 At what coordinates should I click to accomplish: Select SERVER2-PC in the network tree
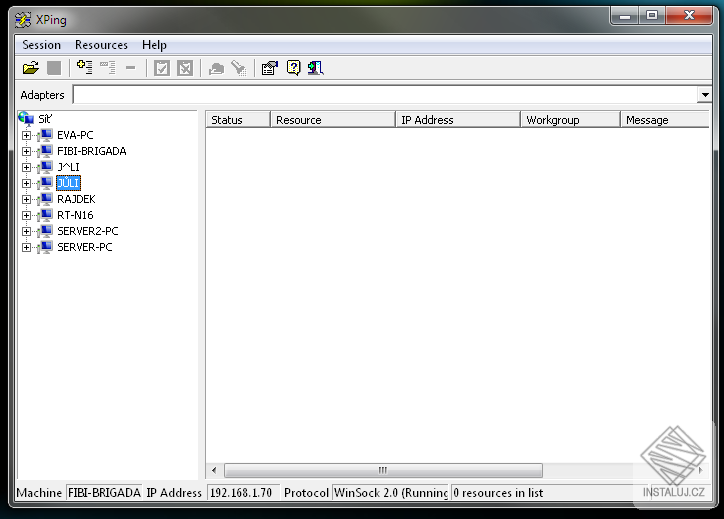(88, 231)
